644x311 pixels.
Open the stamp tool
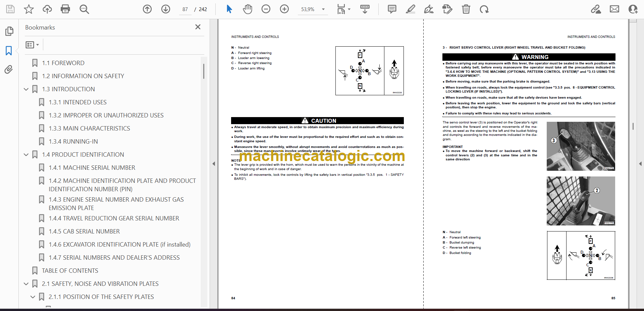447,9
